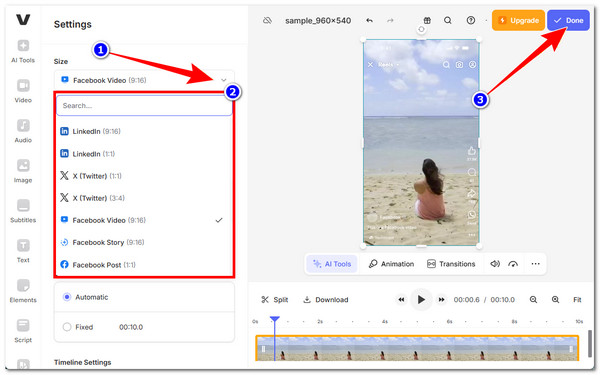600x375 pixels.
Task: Click the fixed duration 00:10.0 value
Action: click(131, 327)
